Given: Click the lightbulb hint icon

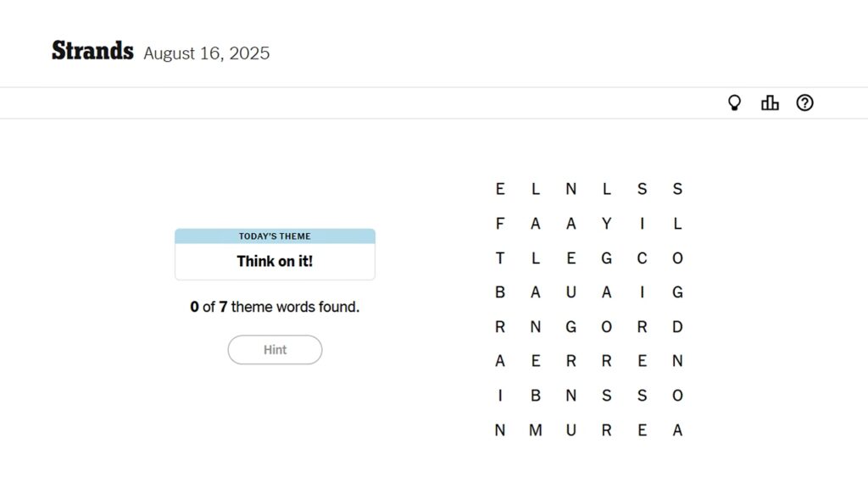Looking at the screenshot, I should tap(734, 103).
